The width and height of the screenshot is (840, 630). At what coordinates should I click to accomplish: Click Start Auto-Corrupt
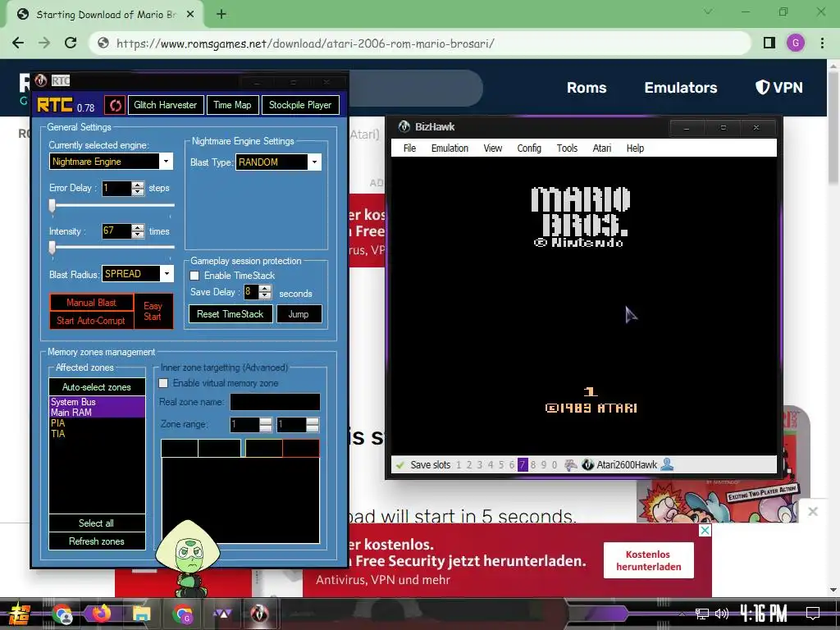[91, 321]
